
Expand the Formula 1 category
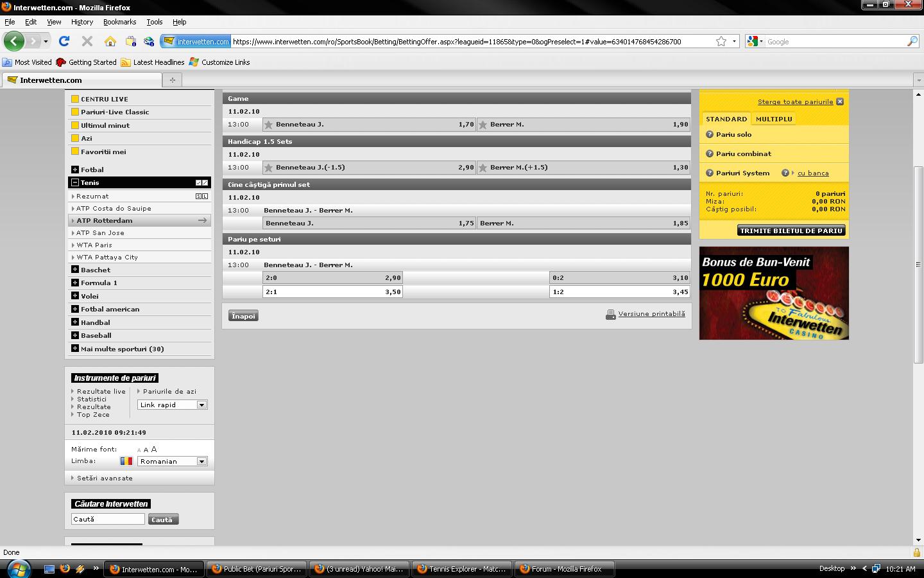[75, 283]
